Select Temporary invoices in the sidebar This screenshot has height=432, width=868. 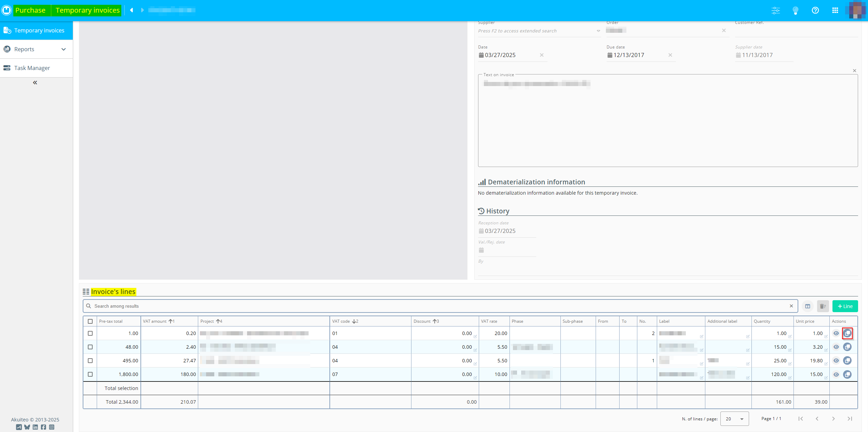[39, 30]
